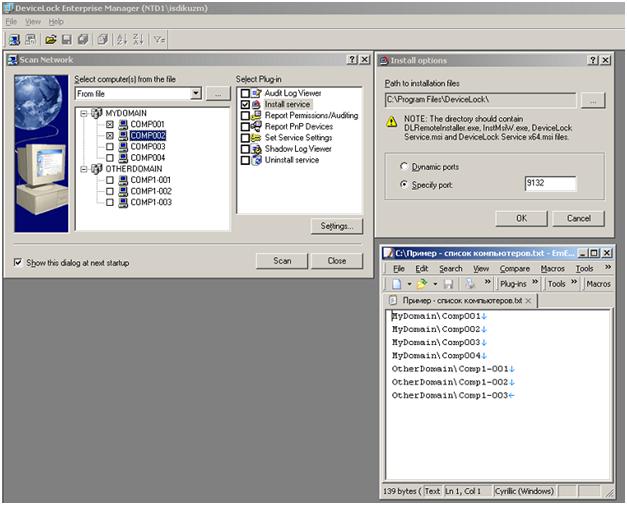The image size is (627, 505).
Task: Uncheck the Install service checkbox
Action: tap(245, 104)
